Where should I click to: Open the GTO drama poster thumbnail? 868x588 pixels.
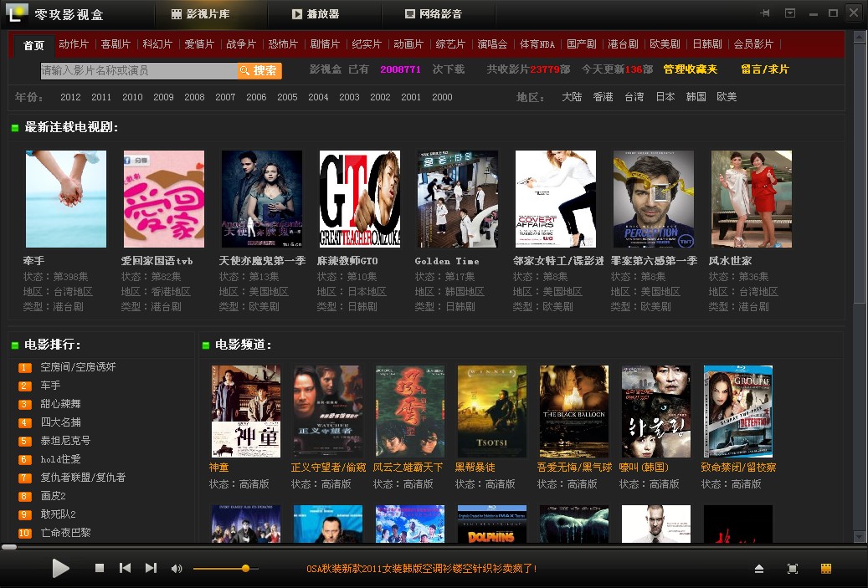359,199
